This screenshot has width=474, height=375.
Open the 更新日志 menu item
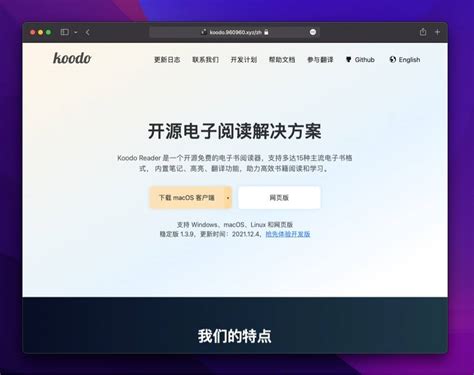[167, 60]
